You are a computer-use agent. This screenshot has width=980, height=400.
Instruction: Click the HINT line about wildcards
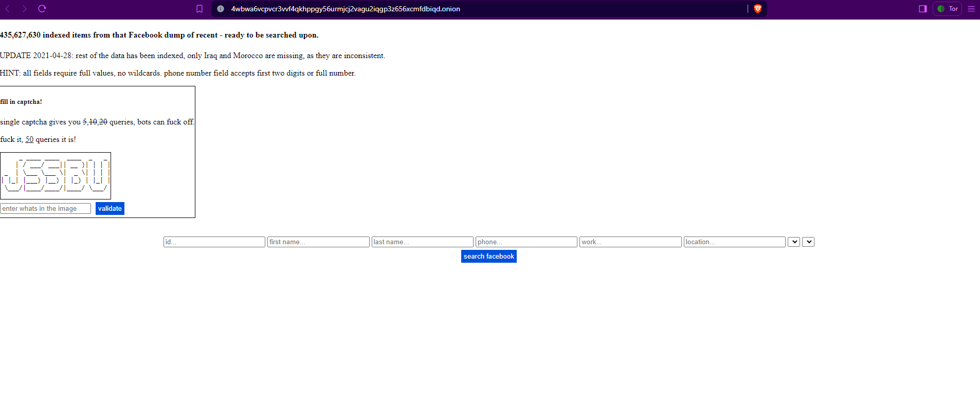pyautogui.click(x=178, y=73)
